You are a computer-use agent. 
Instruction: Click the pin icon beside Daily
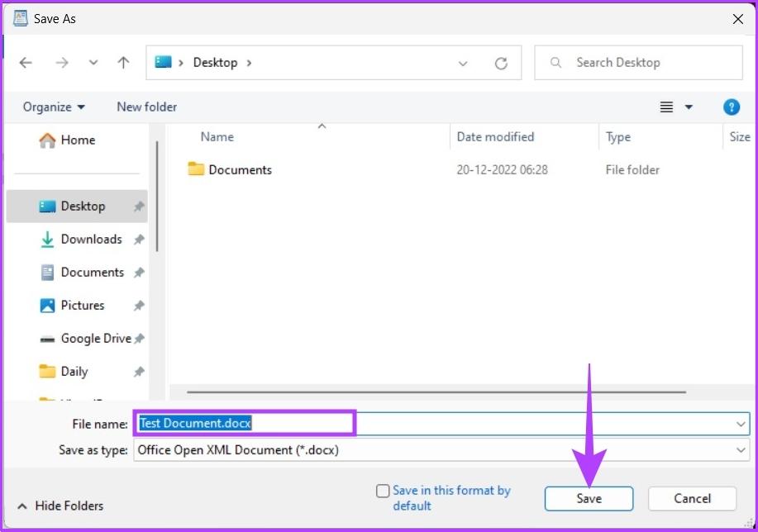[x=139, y=372]
